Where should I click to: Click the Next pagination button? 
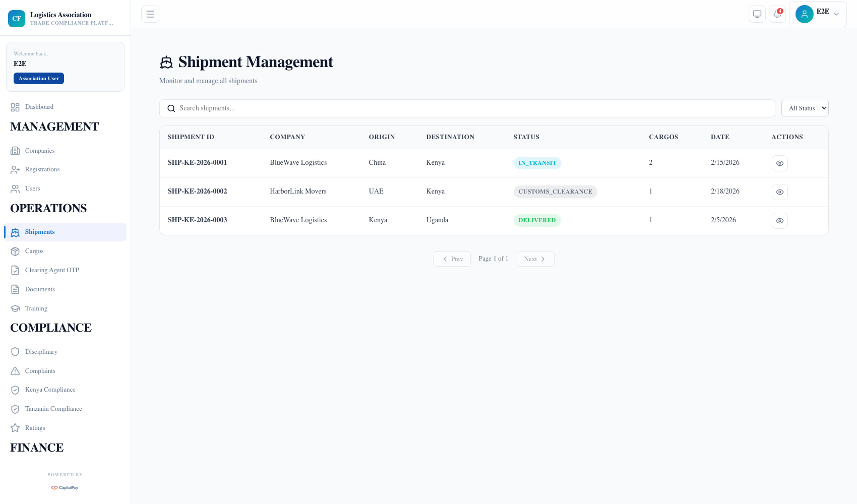pos(535,259)
